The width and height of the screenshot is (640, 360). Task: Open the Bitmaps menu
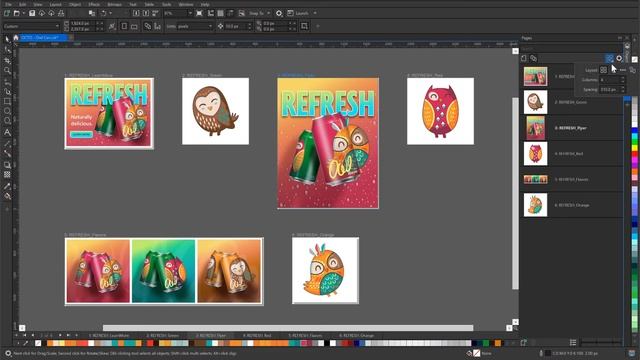point(115,4)
